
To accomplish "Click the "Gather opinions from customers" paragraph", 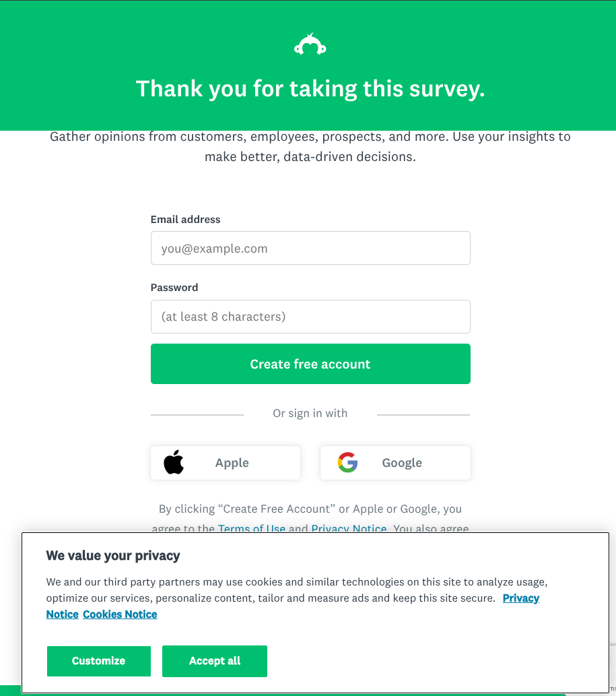I will click(310, 146).
